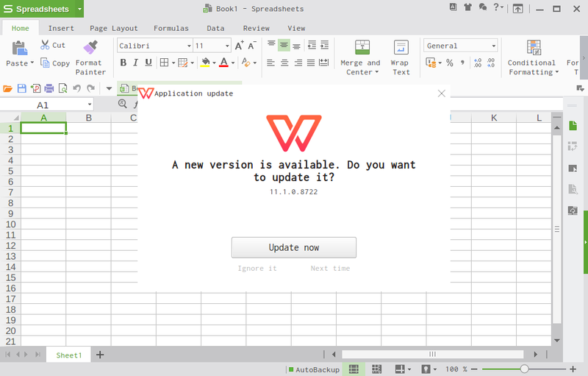588x376 pixels.
Task: Expand Merge and Center dropdown arrow
Action: pyautogui.click(x=377, y=71)
